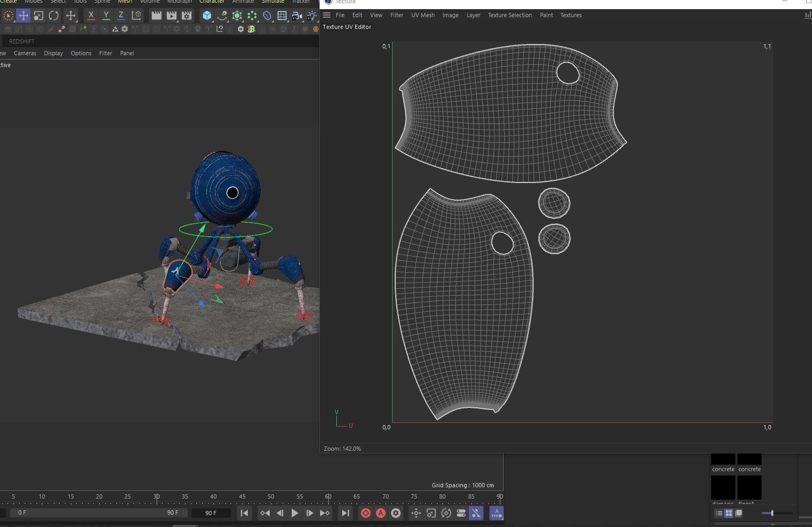Open the UV Mesh menu
The width and height of the screenshot is (812, 527).
point(423,15)
